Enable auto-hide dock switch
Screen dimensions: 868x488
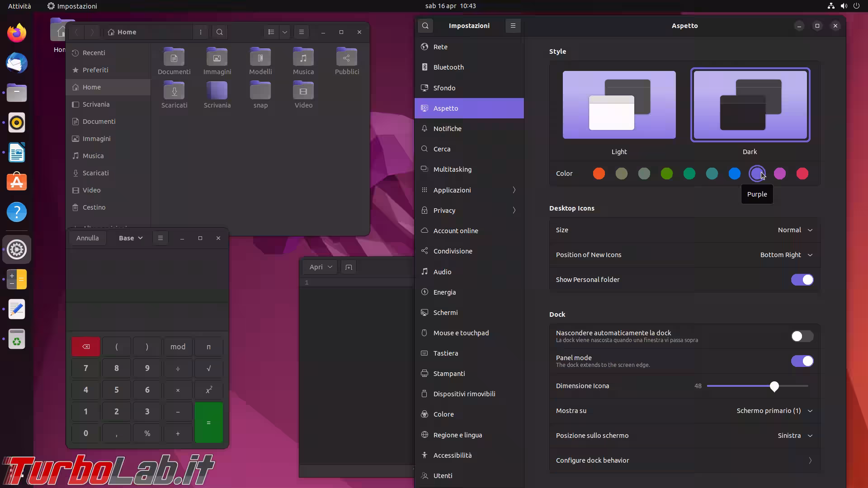(802, 336)
